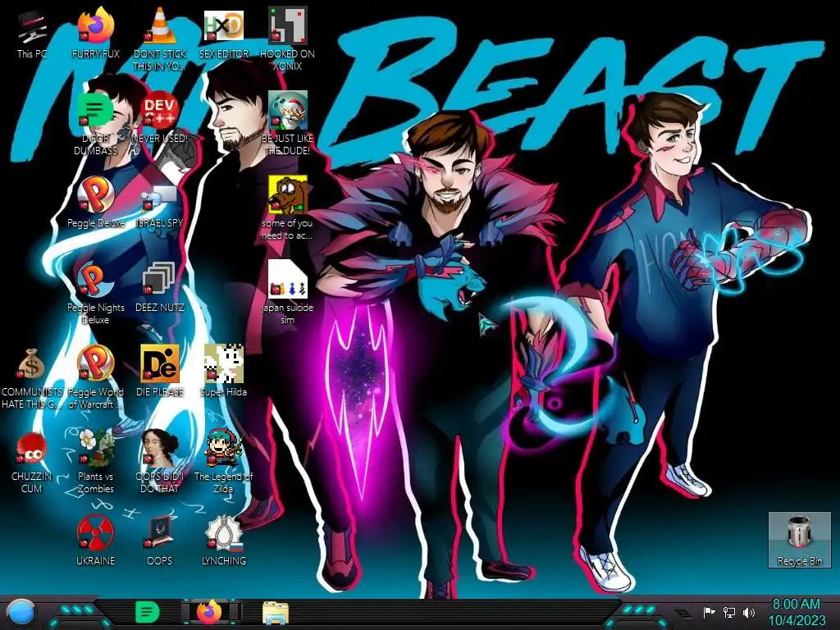840x630 pixels.
Task: Select the yellow De icon DIE PLEASE
Action: (x=160, y=371)
